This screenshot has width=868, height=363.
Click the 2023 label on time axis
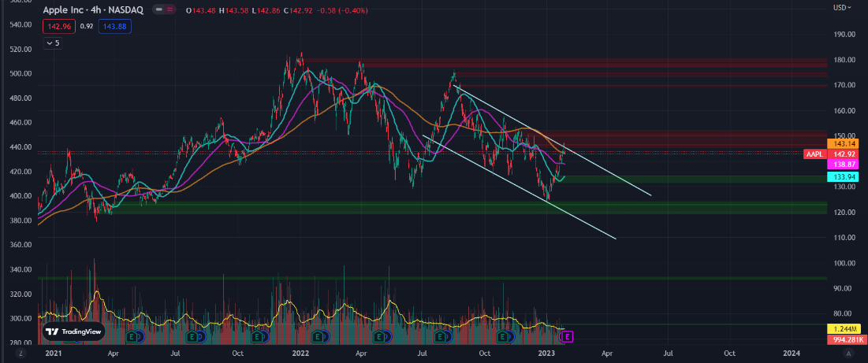click(x=546, y=353)
